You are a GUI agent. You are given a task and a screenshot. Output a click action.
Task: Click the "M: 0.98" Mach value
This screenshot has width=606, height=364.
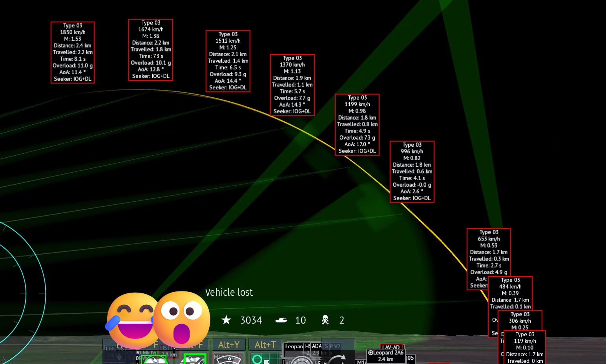[357, 111]
